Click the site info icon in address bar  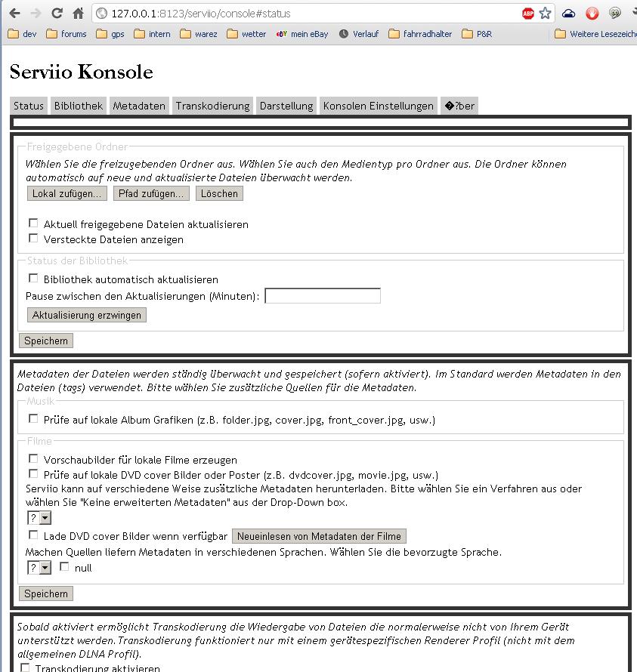pyautogui.click(x=102, y=14)
